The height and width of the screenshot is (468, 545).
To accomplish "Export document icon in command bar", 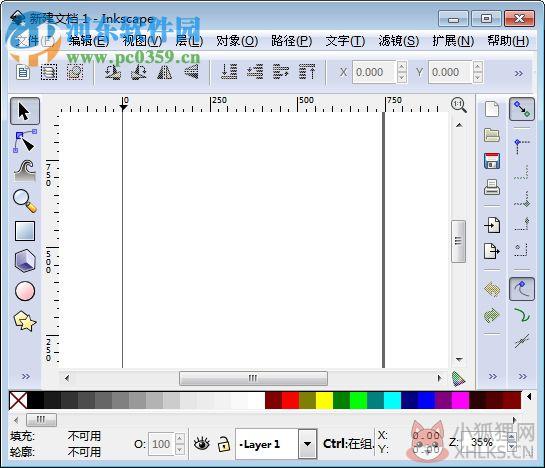I will pos(492,251).
